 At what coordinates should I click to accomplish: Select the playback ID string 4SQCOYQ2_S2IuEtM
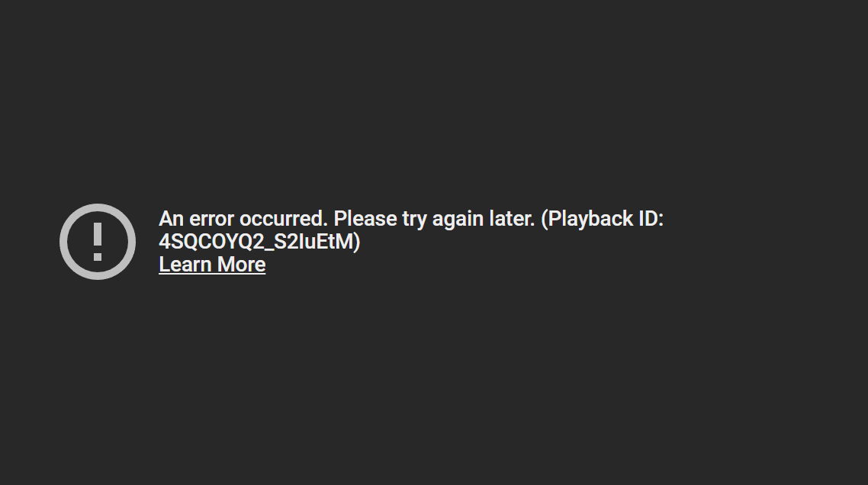point(256,242)
